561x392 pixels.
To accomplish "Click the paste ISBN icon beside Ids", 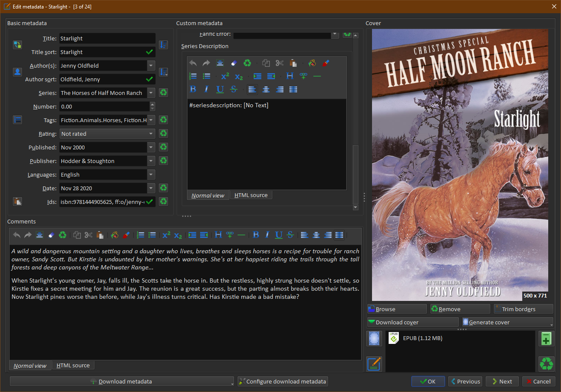I will tap(17, 202).
